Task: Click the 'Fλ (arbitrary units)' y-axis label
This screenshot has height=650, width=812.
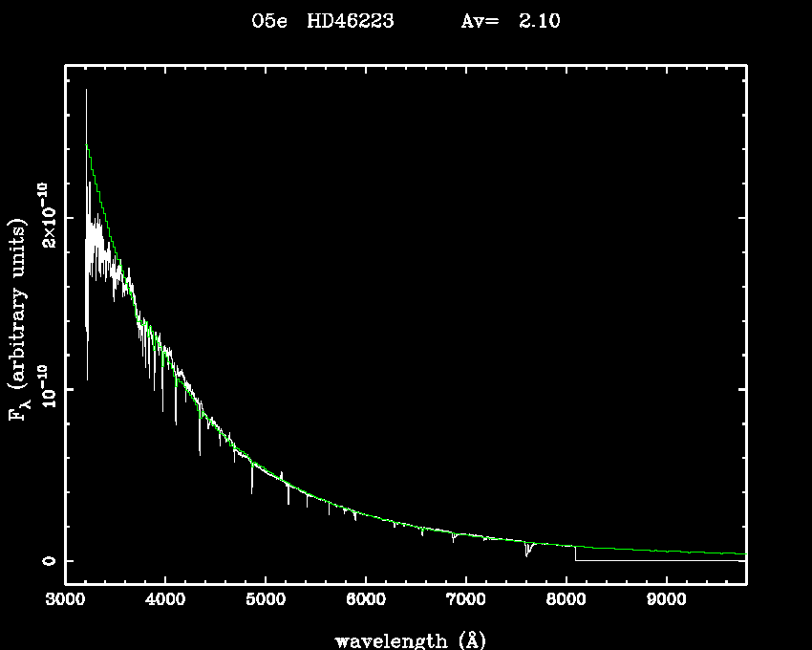Action: pos(19,319)
